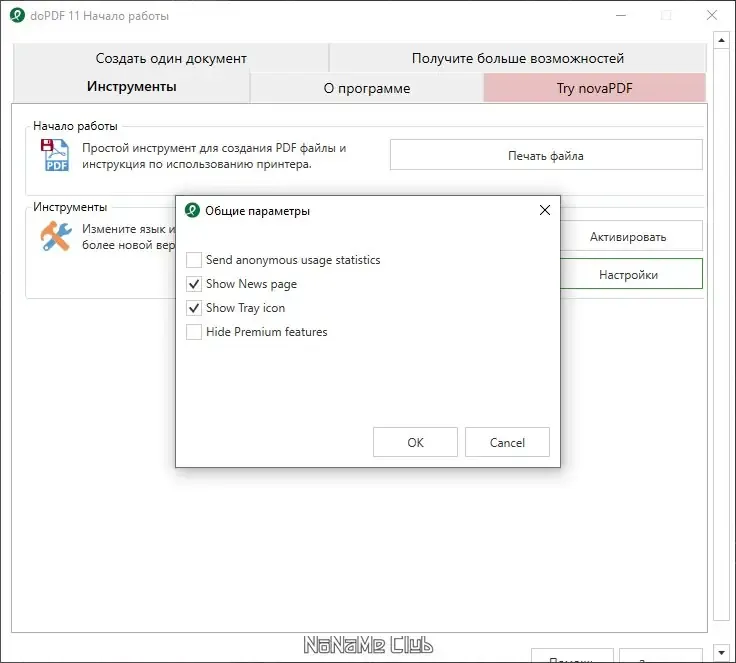Click the scrollbar up arrow
Screen dimensions: 736x663
coord(721,41)
